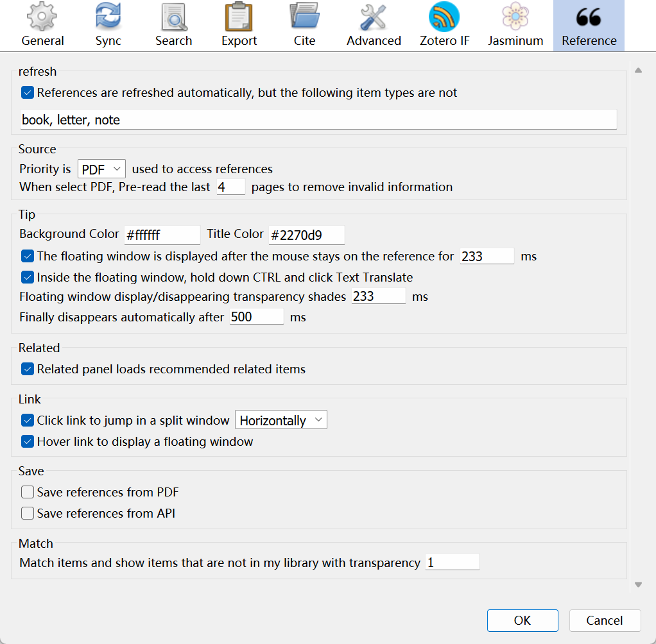Image resolution: width=656 pixels, height=644 pixels.
Task: Click the pre-read last pages number field
Action: 231,187
